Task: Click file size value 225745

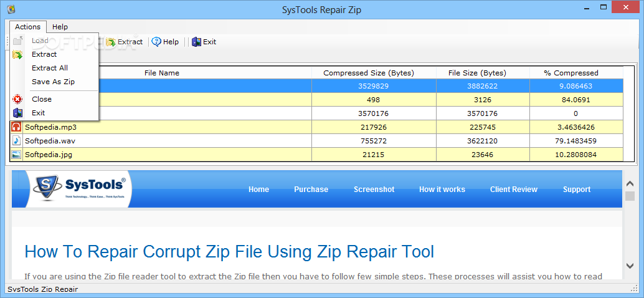Action: click(483, 127)
